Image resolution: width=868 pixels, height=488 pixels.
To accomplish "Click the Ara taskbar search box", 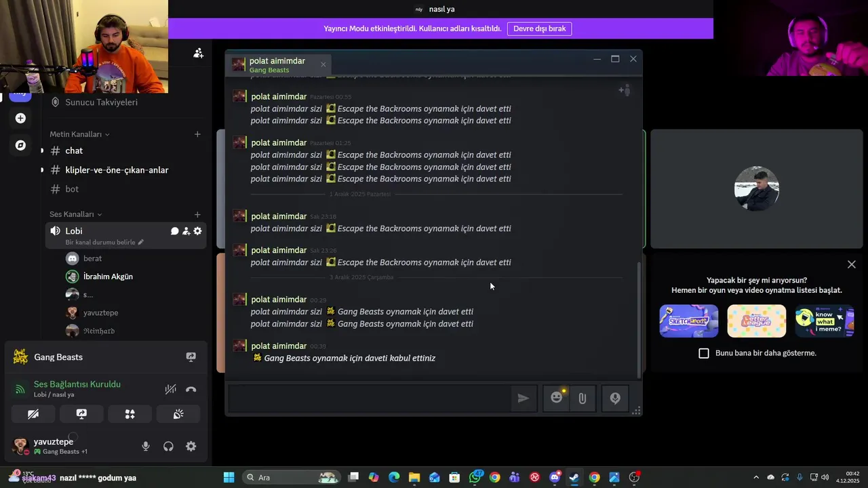I will pos(292,477).
